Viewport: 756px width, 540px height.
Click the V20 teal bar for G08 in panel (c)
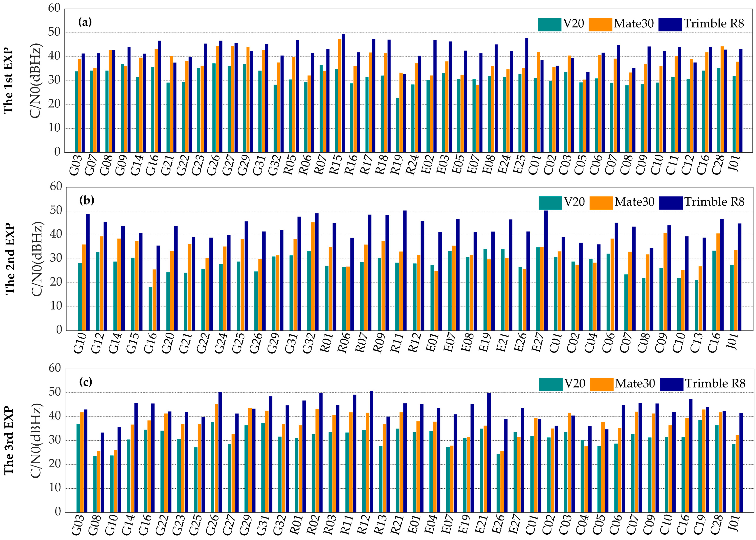coord(95,484)
